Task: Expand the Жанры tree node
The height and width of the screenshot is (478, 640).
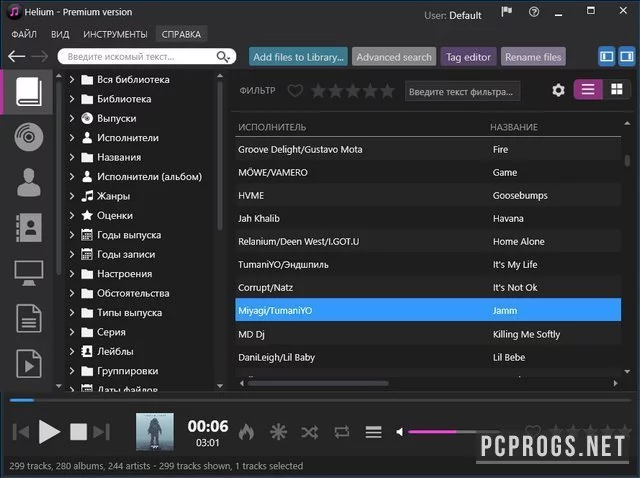Action: click(x=72, y=196)
